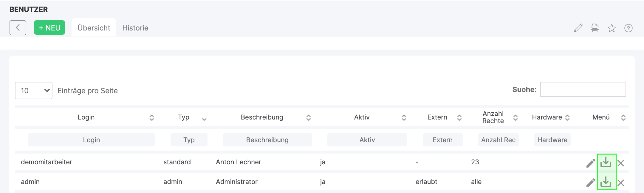Sort table by Login column
644x193 pixels.
point(86,117)
